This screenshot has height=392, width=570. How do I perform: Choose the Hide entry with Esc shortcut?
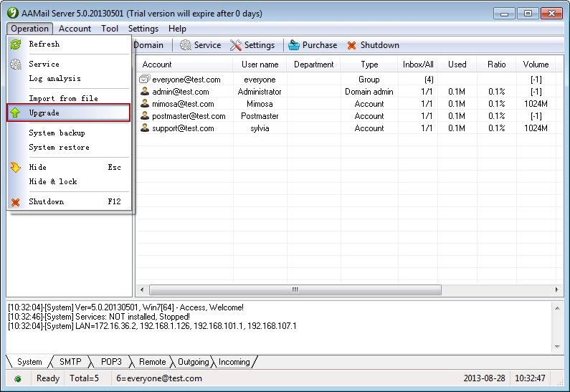point(69,168)
